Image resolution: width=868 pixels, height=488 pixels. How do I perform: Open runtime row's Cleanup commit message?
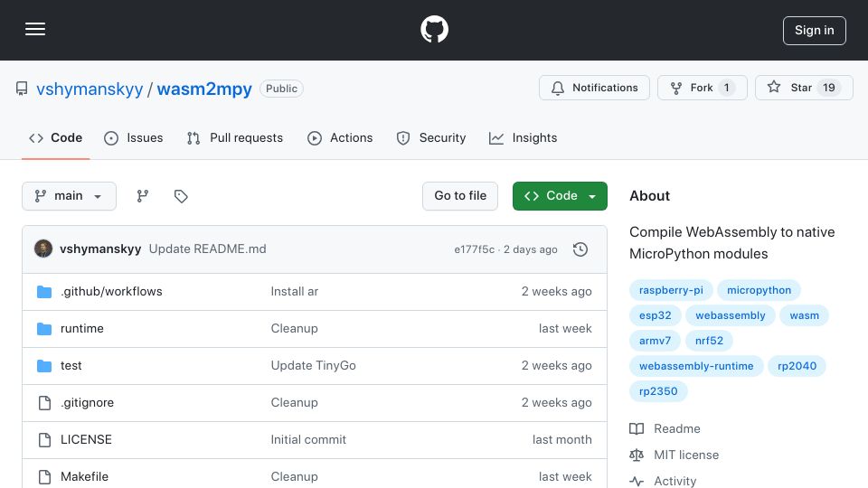295,329
